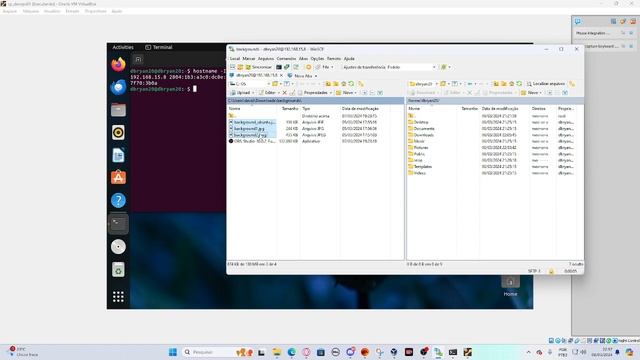Open LibreOffice Writer in Ubuntu dock
This screenshot has height=360, width=640.
(x=118, y=155)
